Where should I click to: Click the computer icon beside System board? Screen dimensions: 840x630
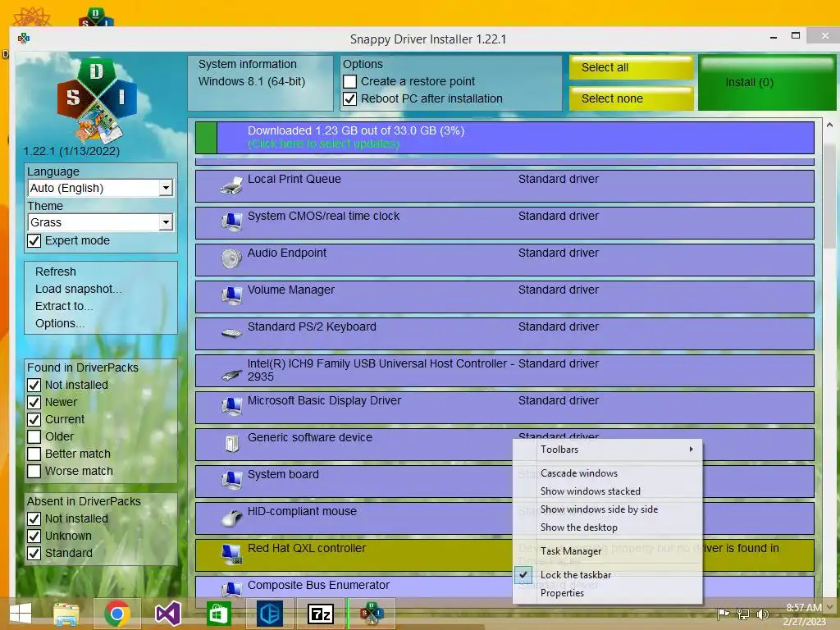232,481
